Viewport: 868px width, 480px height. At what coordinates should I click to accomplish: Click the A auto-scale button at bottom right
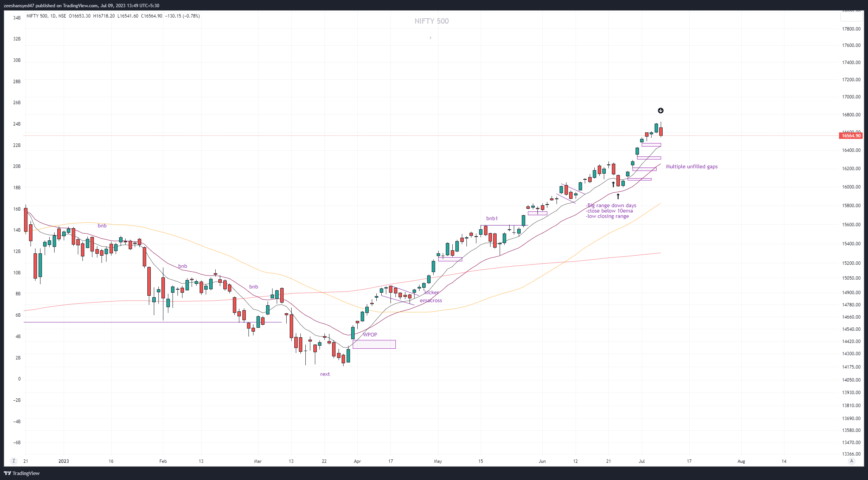point(851,461)
